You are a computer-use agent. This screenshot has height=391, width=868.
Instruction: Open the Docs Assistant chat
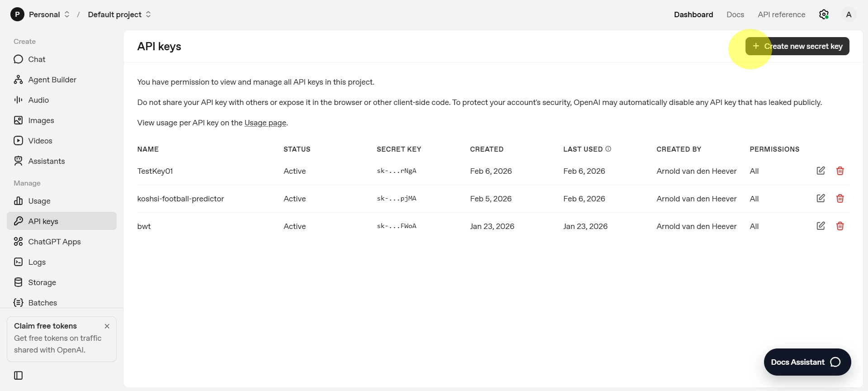coord(807,362)
